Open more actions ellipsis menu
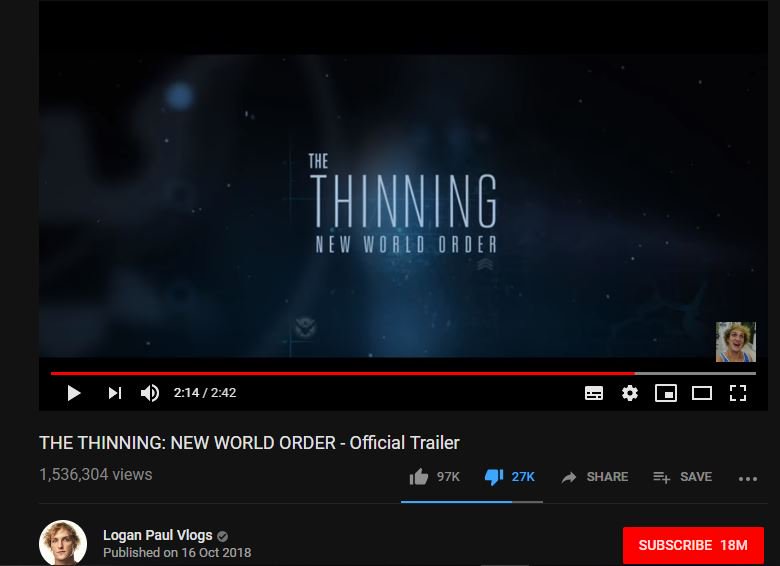This screenshot has width=780, height=566. (748, 478)
